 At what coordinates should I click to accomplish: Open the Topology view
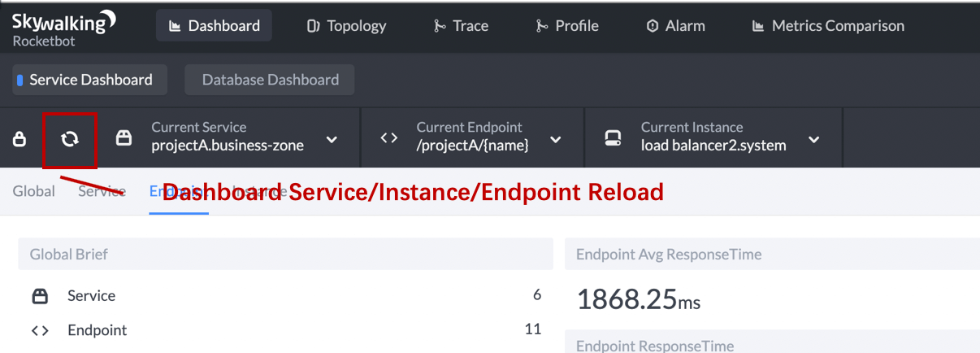click(346, 26)
